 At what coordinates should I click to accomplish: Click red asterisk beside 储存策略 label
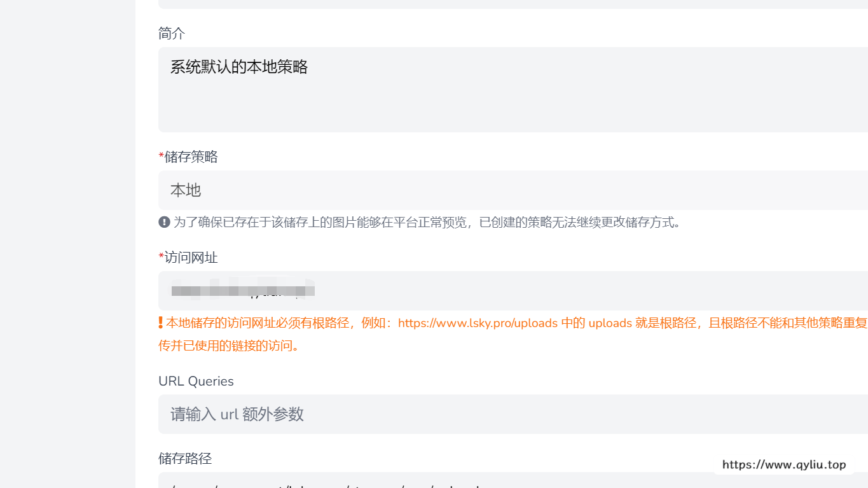[161, 157]
